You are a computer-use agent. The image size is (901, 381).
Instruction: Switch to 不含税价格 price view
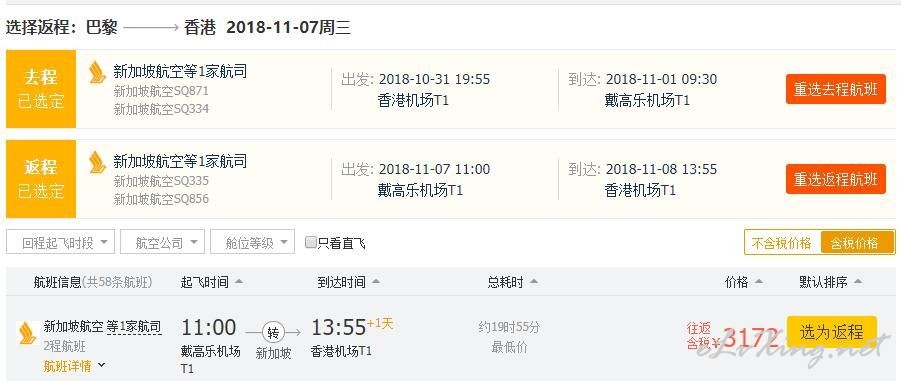coord(782,243)
